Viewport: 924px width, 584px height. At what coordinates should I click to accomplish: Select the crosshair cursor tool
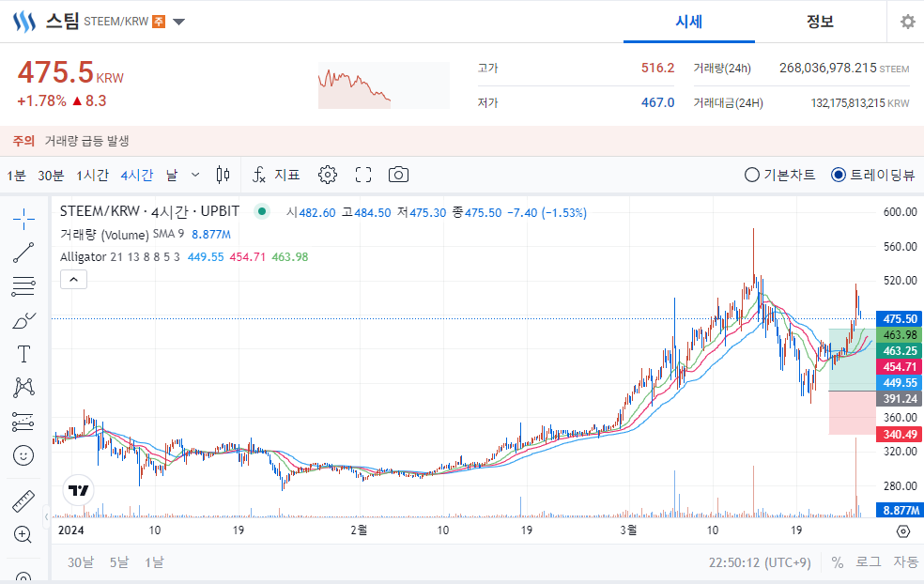point(23,219)
